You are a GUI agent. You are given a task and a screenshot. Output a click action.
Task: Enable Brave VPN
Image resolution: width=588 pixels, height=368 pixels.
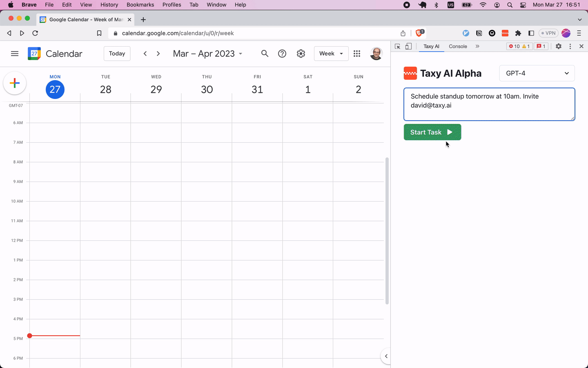click(x=548, y=33)
